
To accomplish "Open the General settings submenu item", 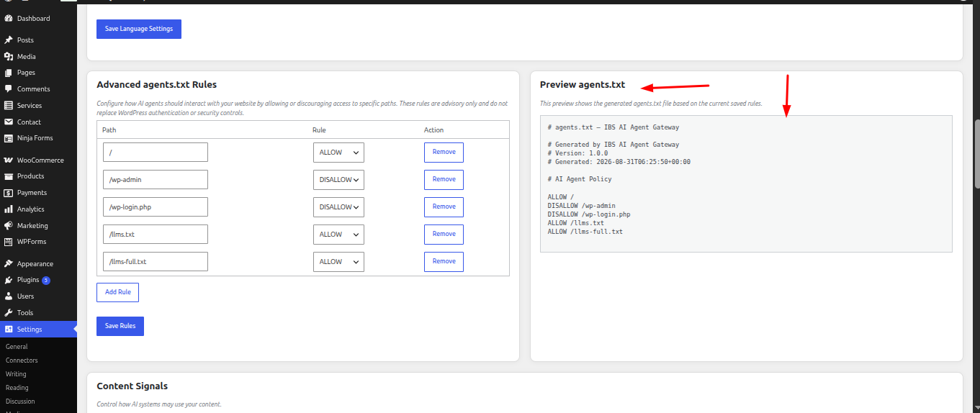I will pyautogui.click(x=17, y=347).
